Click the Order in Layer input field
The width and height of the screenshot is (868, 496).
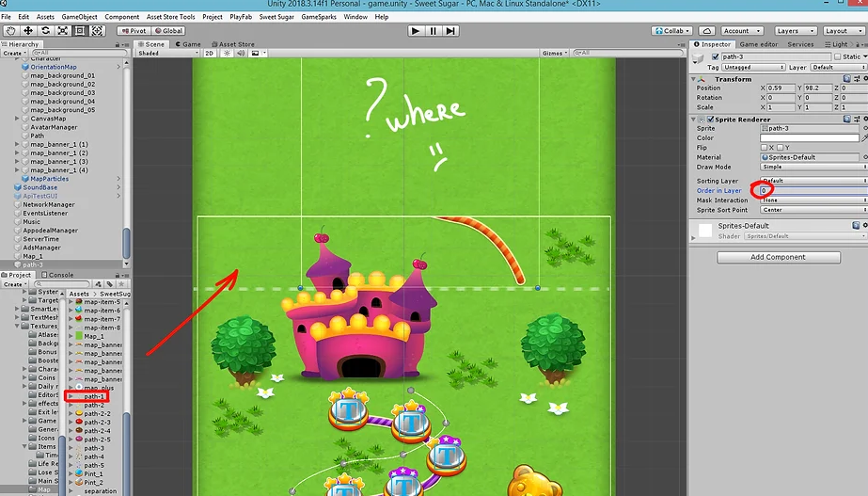(809, 191)
